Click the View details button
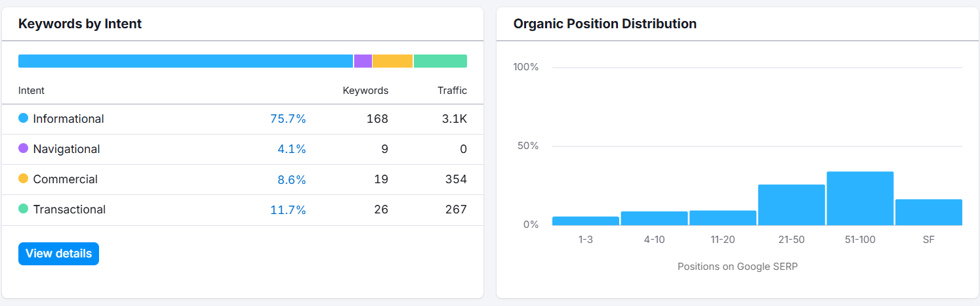Image resolution: width=980 pixels, height=306 pixels. pos(58,253)
